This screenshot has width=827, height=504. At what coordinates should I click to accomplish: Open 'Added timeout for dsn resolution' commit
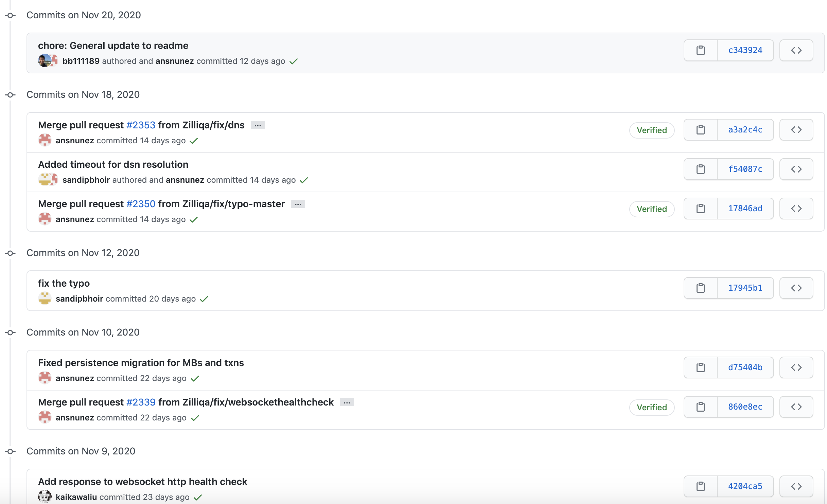tap(113, 165)
